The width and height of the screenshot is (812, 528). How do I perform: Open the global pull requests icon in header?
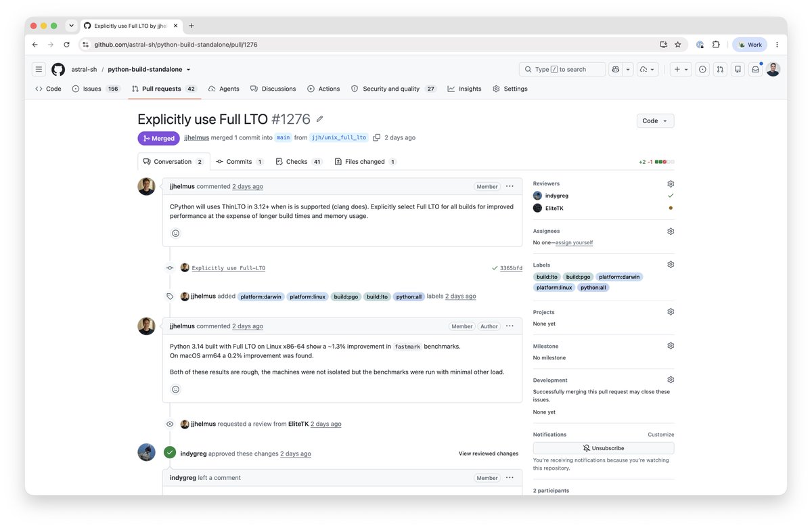[720, 69]
